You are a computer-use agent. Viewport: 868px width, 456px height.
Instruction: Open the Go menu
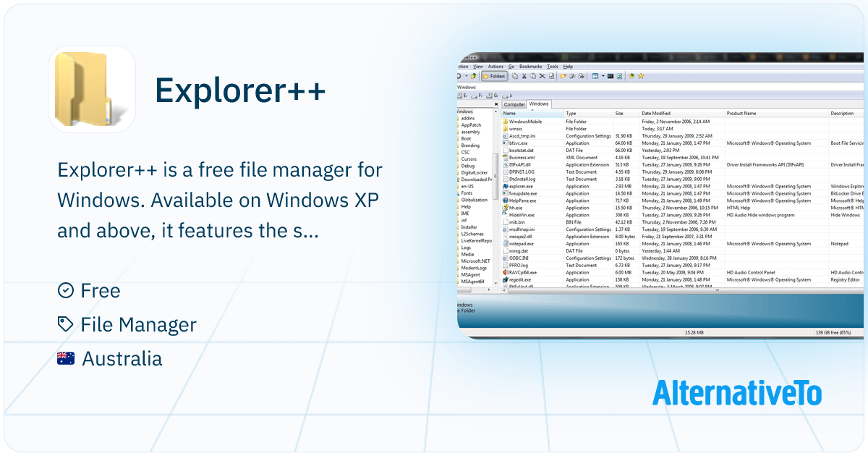[511, 67]
